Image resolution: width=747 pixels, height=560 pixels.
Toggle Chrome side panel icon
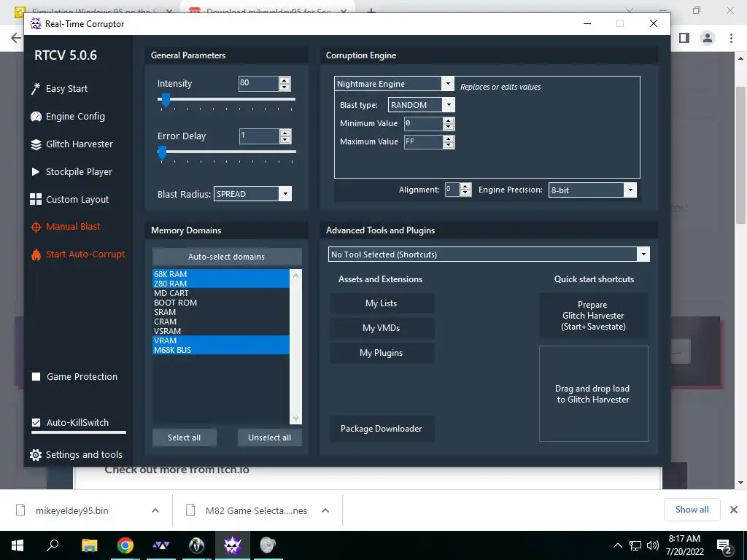coord(684,38)
